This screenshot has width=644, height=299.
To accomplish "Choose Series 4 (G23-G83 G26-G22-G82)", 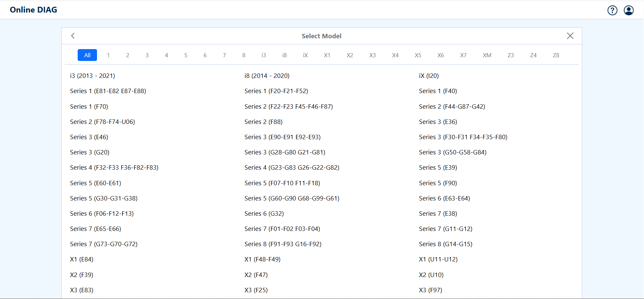I will point(292,168).
